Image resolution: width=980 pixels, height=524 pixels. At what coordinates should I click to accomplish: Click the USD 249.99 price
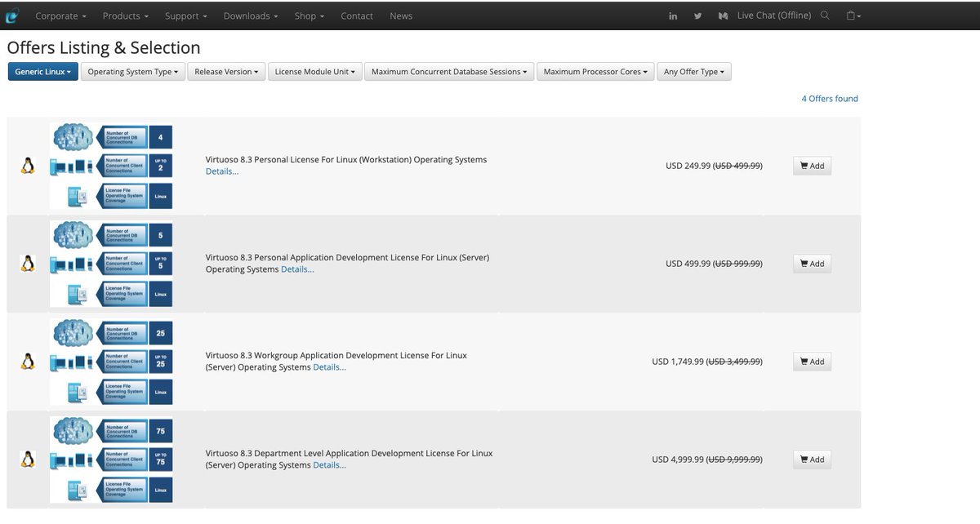(x=688, y=166)
